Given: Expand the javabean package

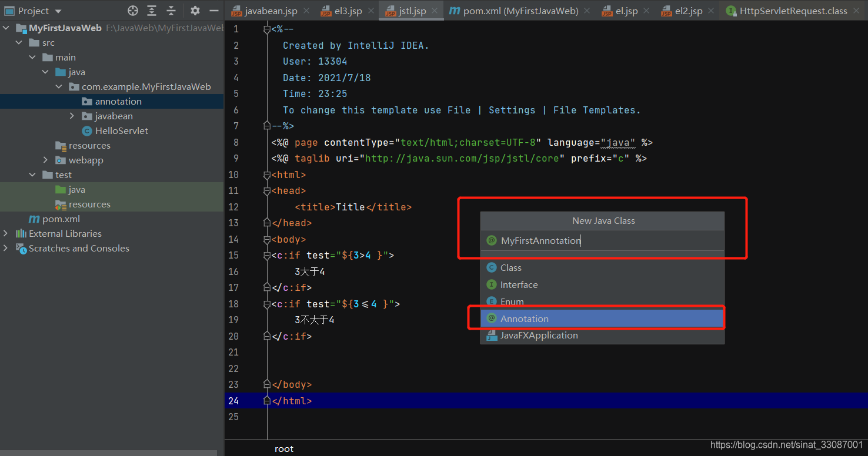Looking at the screenshot, I should click(72, 116).
